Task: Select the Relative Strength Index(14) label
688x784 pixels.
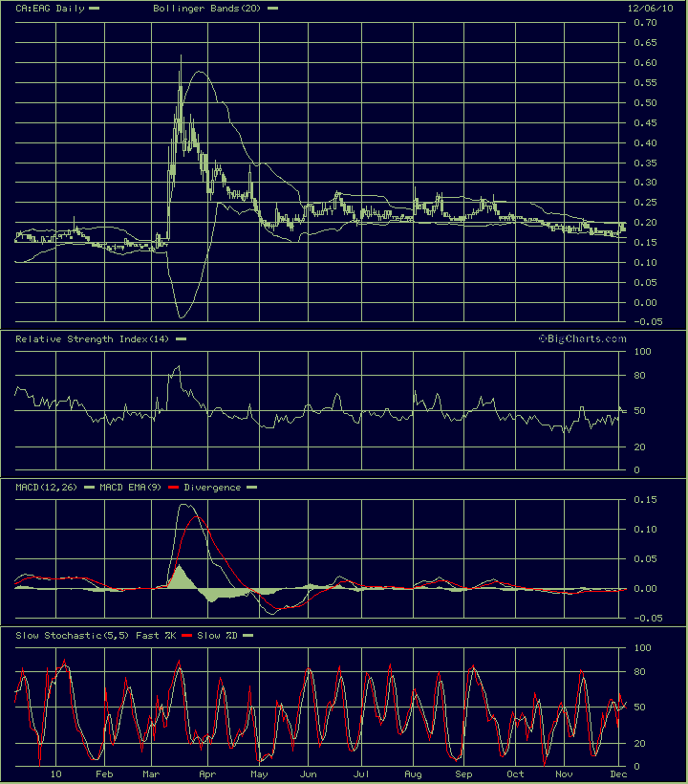Action: tap(92, 339)
